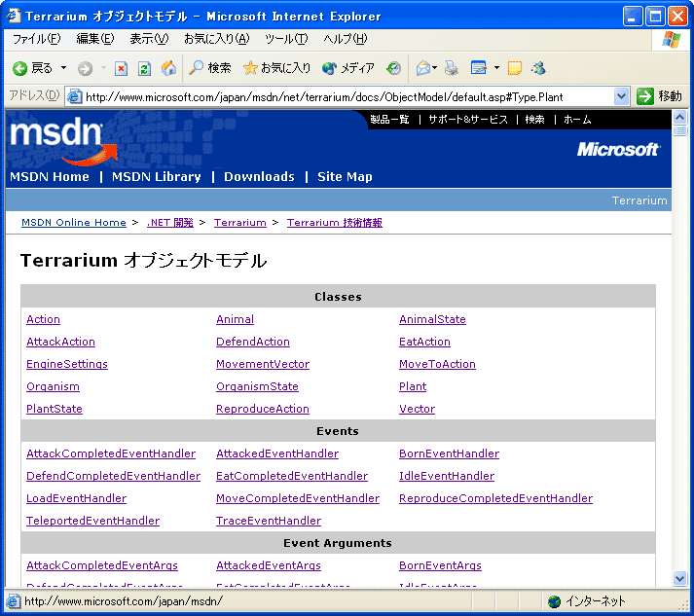Image resolution: width=694 pixels, height=616 pixels.
Task: Click the Home house icon
Action: [168, 68]
